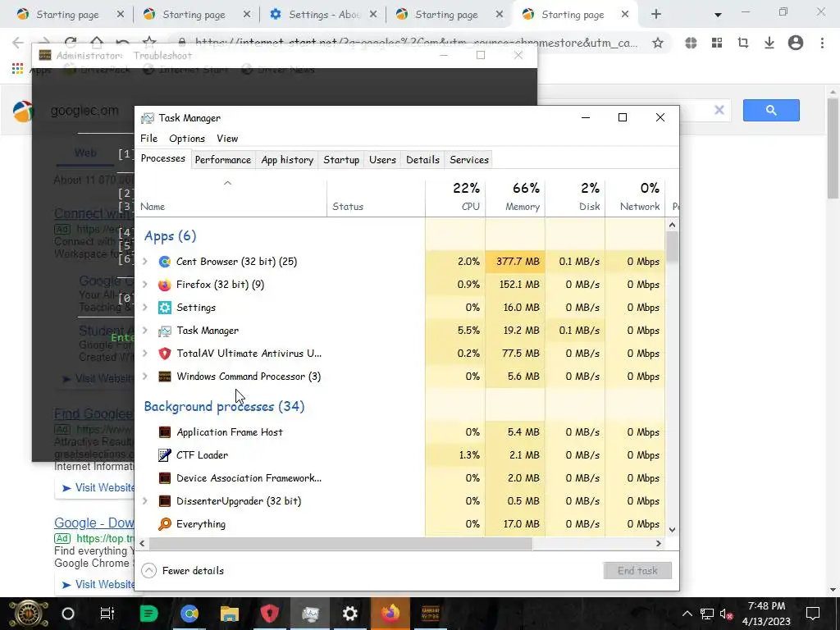This screenshot has height=630, width=840.
Task: Click the Task Manager process row icon
Action: coord(164,331)
